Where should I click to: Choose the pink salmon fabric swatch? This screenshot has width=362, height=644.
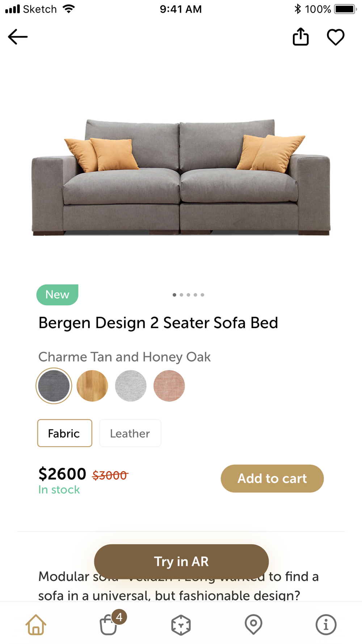(x=169, y=386)
